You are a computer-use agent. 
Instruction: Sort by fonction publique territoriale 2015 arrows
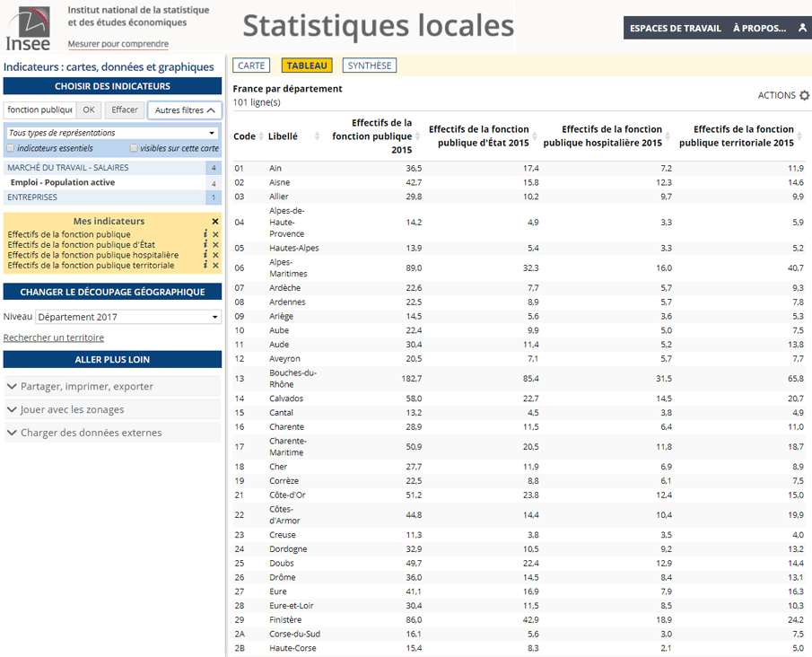(801, 136)
